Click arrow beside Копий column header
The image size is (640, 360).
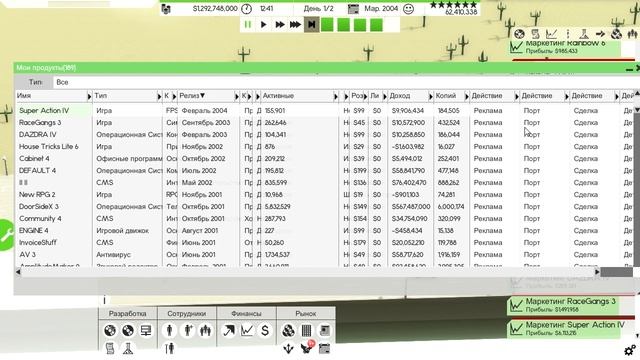[x=467, y=96]
